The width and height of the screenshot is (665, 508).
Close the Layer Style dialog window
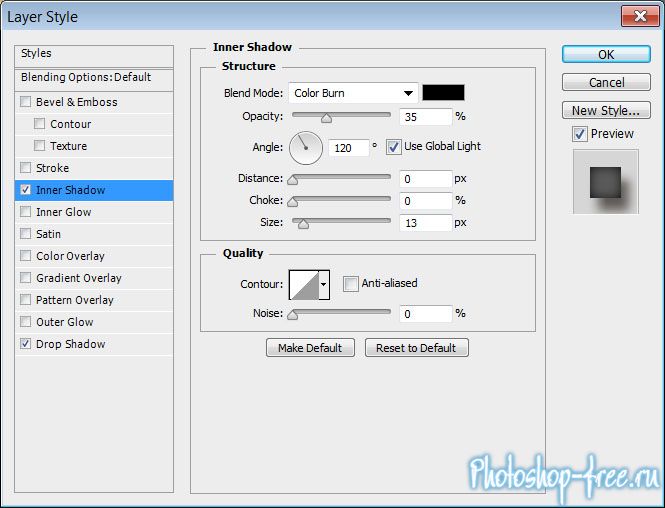click(637, 16)
